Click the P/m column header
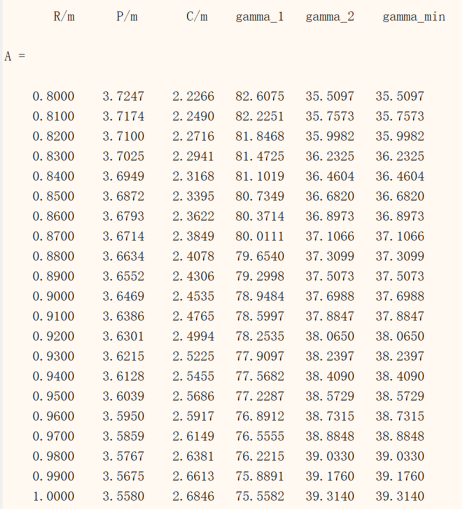462x509 pixels. 127,16
